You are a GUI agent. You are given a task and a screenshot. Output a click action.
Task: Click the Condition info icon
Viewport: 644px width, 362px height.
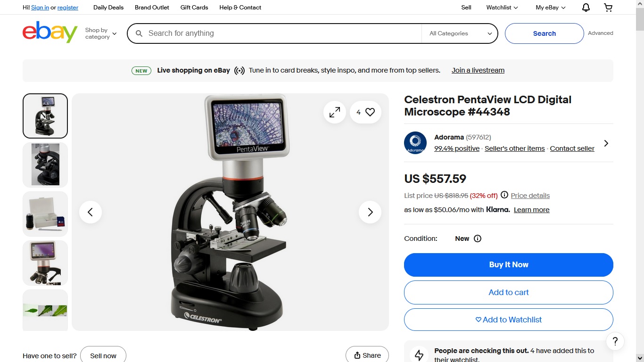pos(478,239)
